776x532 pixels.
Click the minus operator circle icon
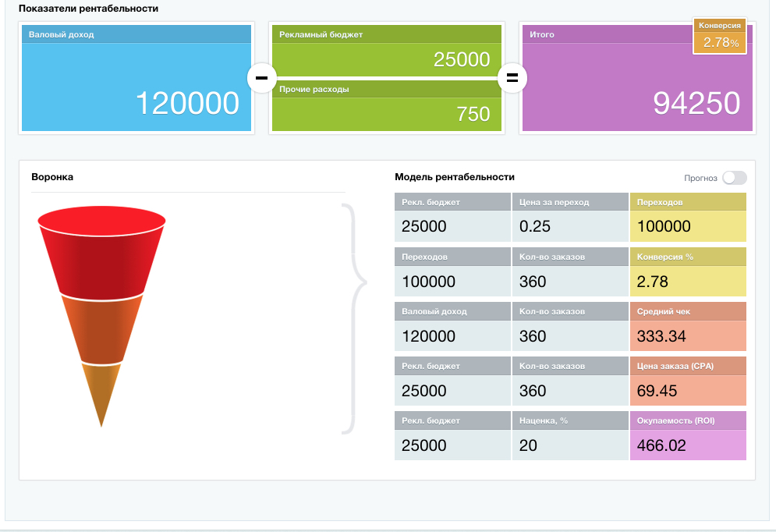[261, 78]
